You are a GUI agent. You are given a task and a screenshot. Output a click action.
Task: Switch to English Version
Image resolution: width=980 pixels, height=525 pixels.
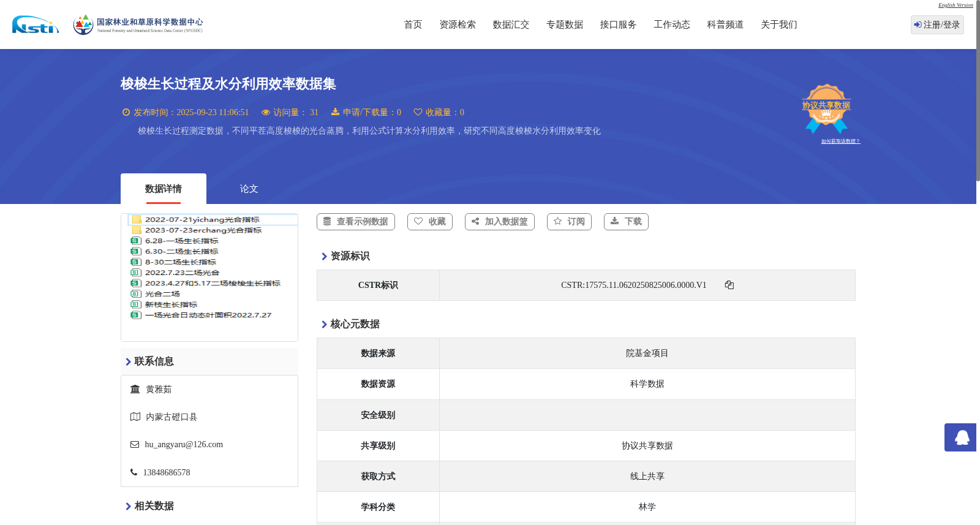coord(956,5)
